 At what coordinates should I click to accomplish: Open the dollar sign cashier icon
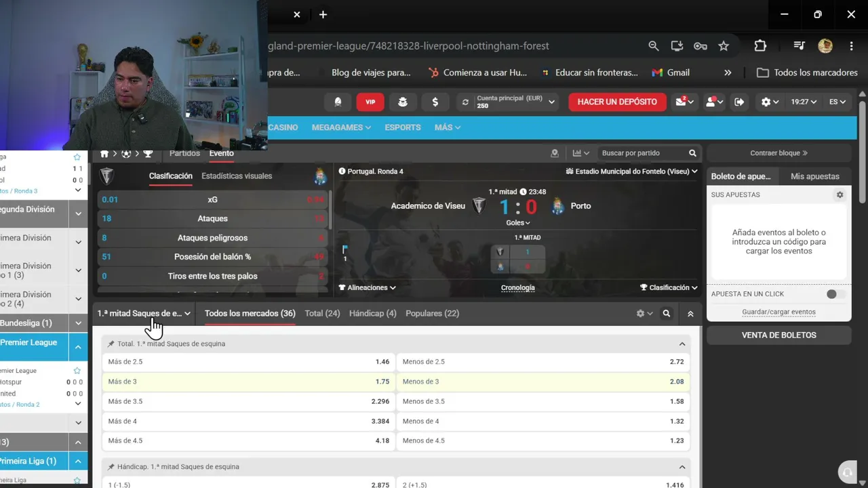pyautogui.click(x=435, y=102)
